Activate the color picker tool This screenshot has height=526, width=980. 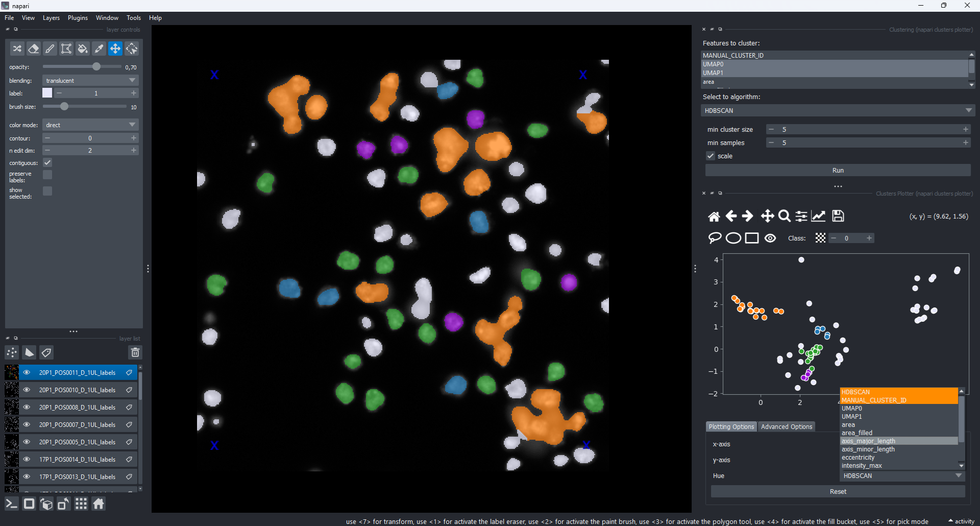[99, 49]
